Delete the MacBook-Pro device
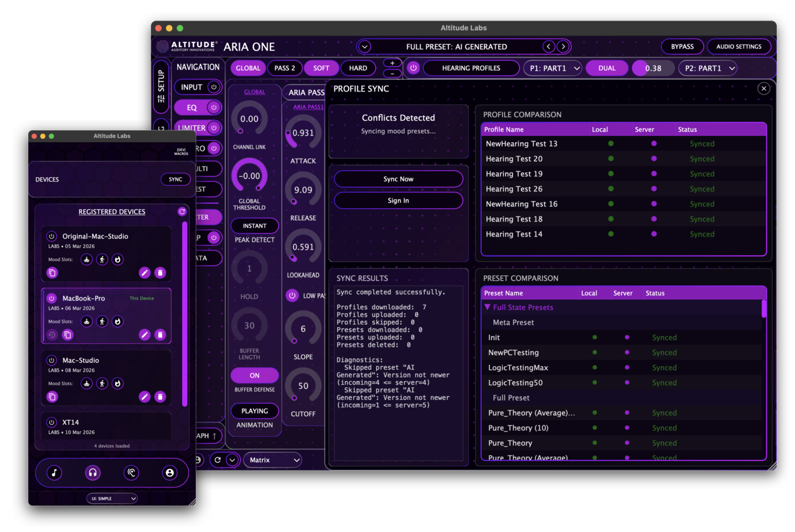 pyautogui.click(x=160, y=335)
